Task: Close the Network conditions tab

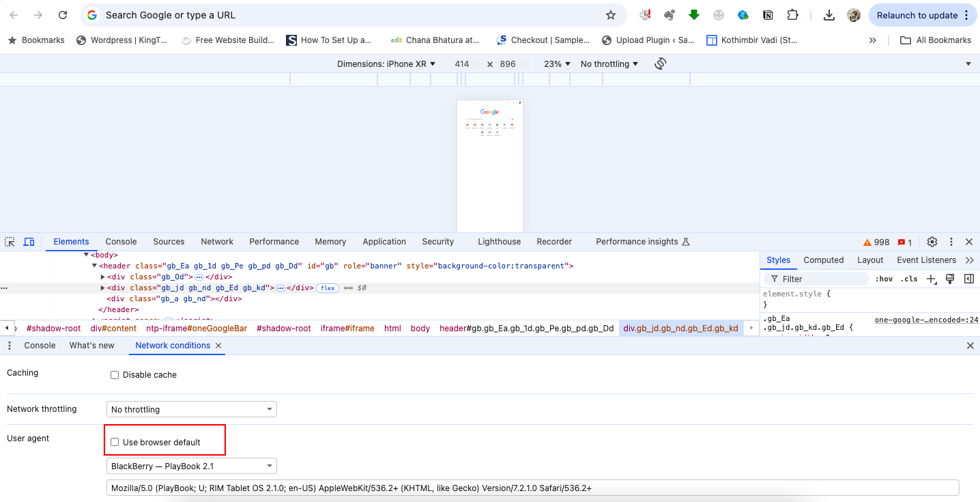Action: (218, 346)
